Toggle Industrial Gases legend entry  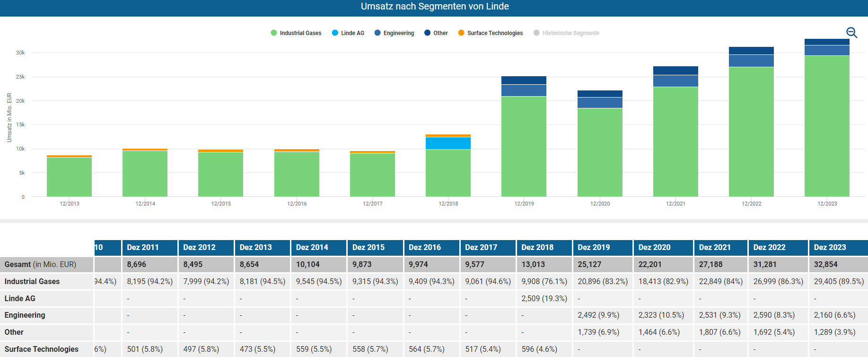tap(296, 33)
